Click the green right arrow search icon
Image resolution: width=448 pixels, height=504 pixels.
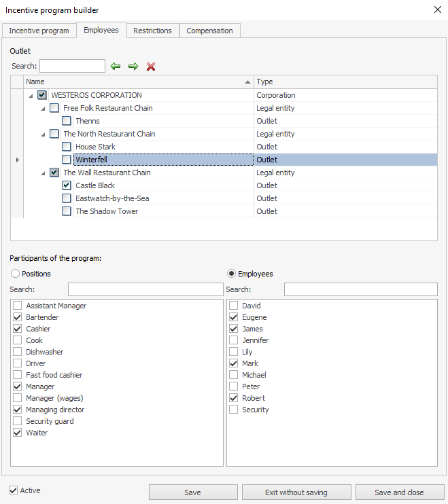(133, 67)
